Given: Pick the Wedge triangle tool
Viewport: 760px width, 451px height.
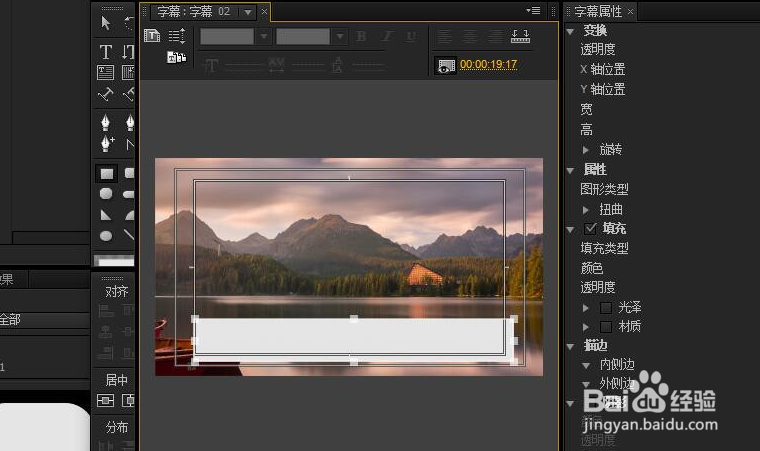Looking at the screenshot, I should (106, 215).
